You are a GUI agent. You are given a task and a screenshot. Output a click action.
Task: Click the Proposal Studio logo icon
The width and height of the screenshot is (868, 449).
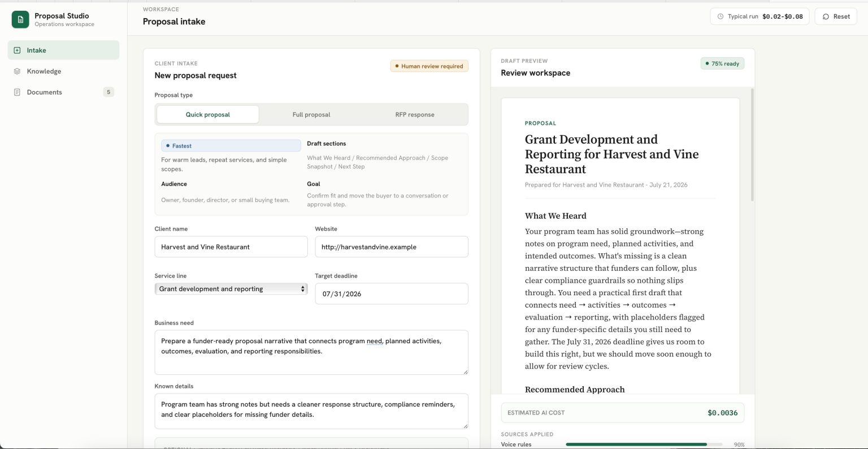[x=20, y=19]
